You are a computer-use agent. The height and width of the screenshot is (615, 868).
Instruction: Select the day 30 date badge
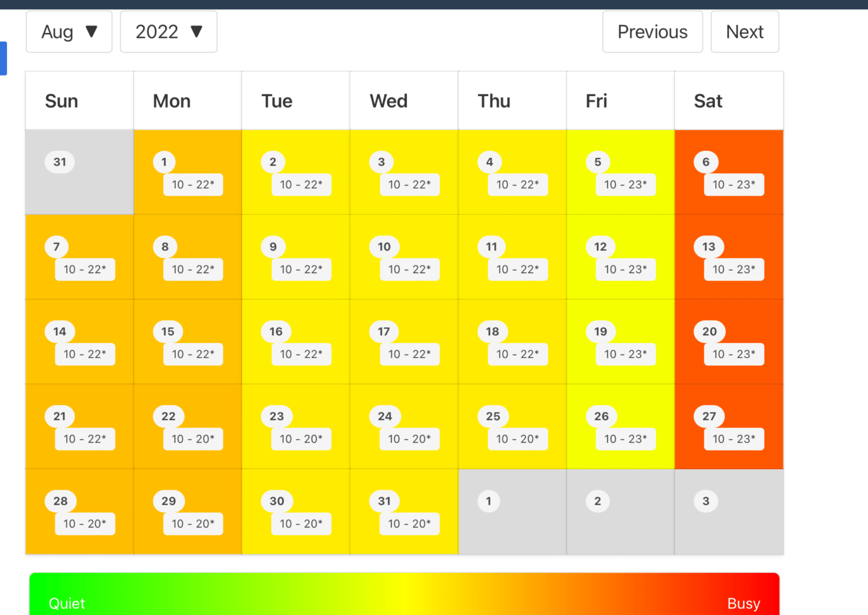277,501
